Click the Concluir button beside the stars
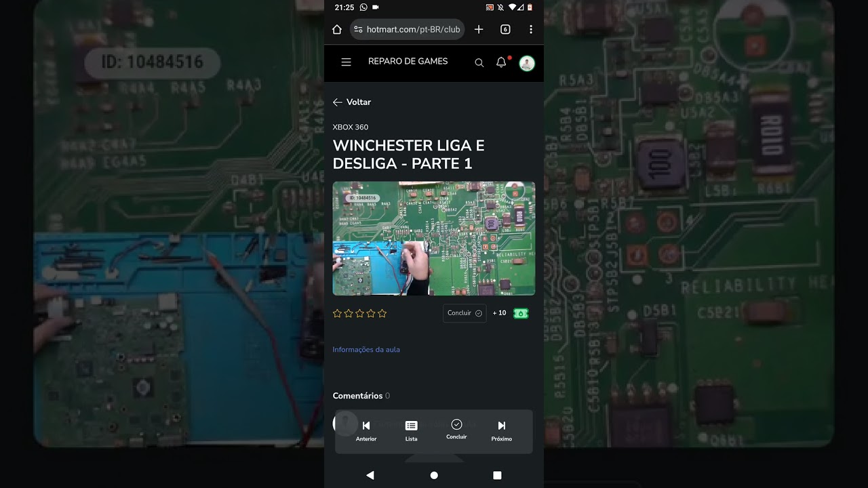Viewport: 868px width, 488px height. (465, 313)
